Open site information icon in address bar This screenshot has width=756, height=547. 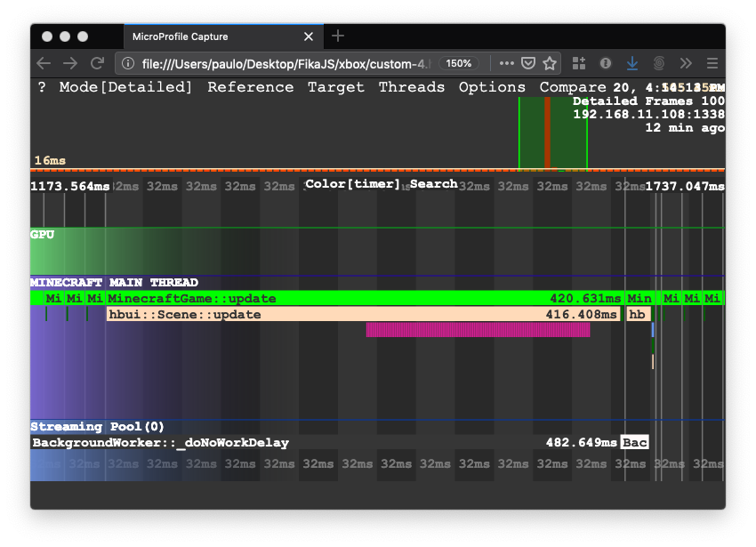click(x=128, y=63)
